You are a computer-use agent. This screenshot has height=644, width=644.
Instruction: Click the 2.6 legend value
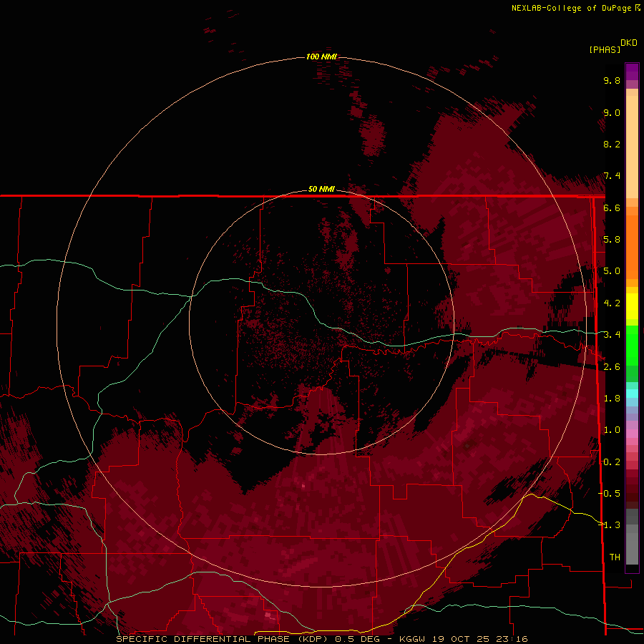[x=612, y=367]
